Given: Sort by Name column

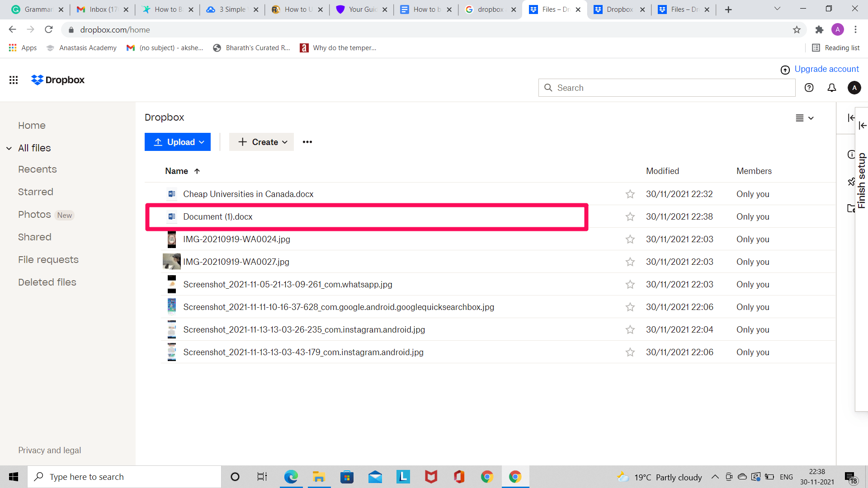Looking at the screenshot, I should click(x=182, y=171).
